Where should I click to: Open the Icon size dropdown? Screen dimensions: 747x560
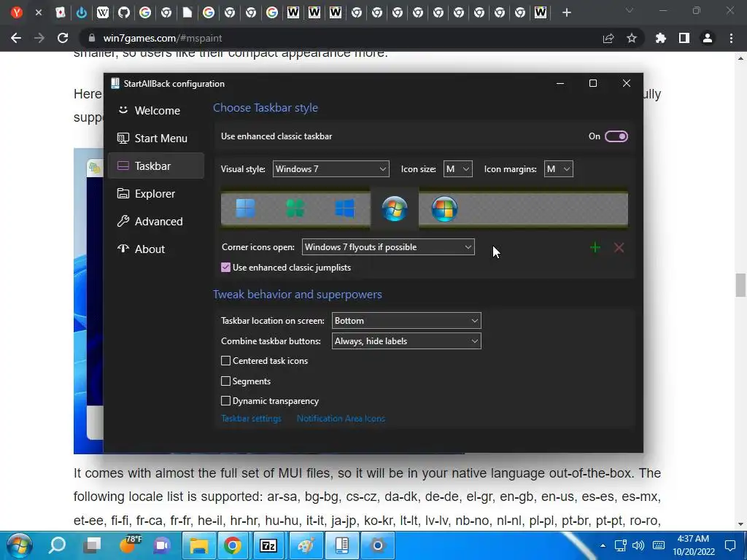[458, 169]
